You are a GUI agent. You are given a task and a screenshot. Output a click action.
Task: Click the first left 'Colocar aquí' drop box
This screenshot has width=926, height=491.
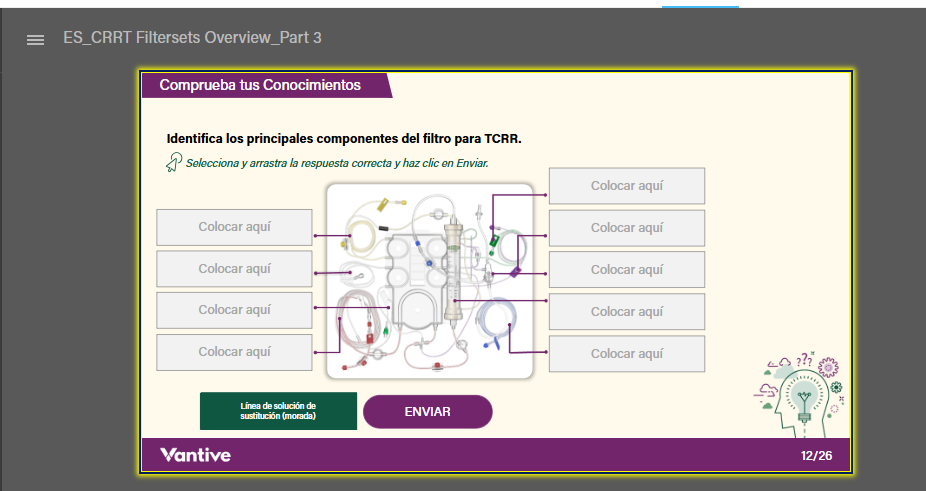coord(234,227)
